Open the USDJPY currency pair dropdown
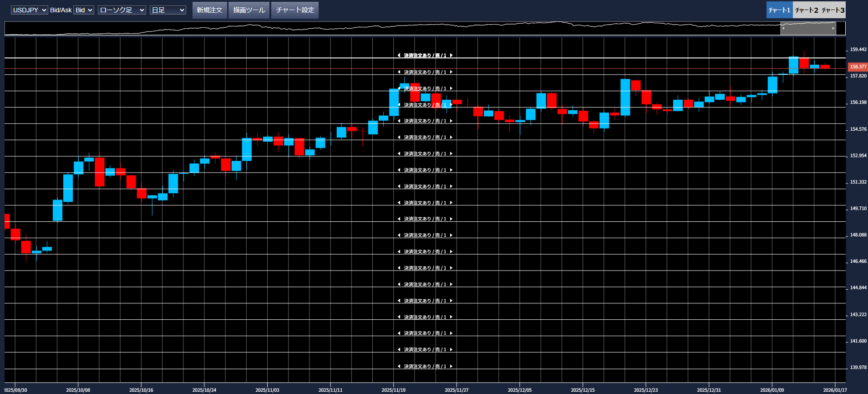868x394 pixels. coord(29,10)
